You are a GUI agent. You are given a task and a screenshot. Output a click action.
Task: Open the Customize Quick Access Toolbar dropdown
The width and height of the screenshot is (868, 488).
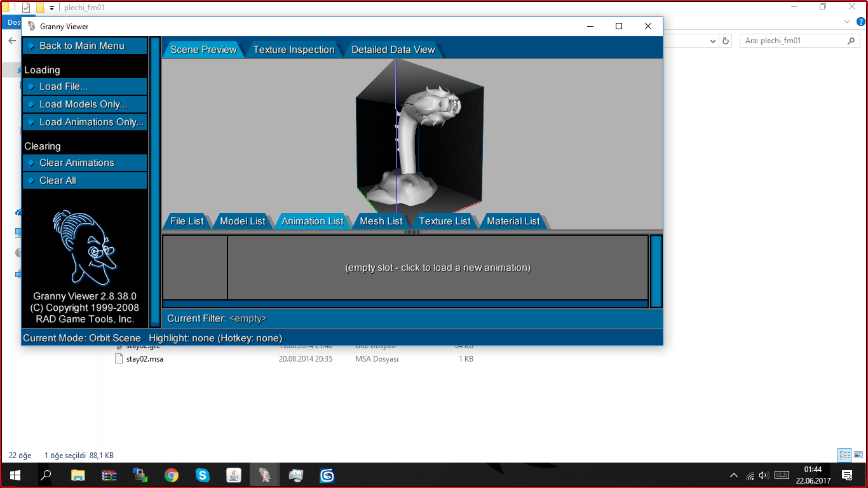(x=51, y=8)
